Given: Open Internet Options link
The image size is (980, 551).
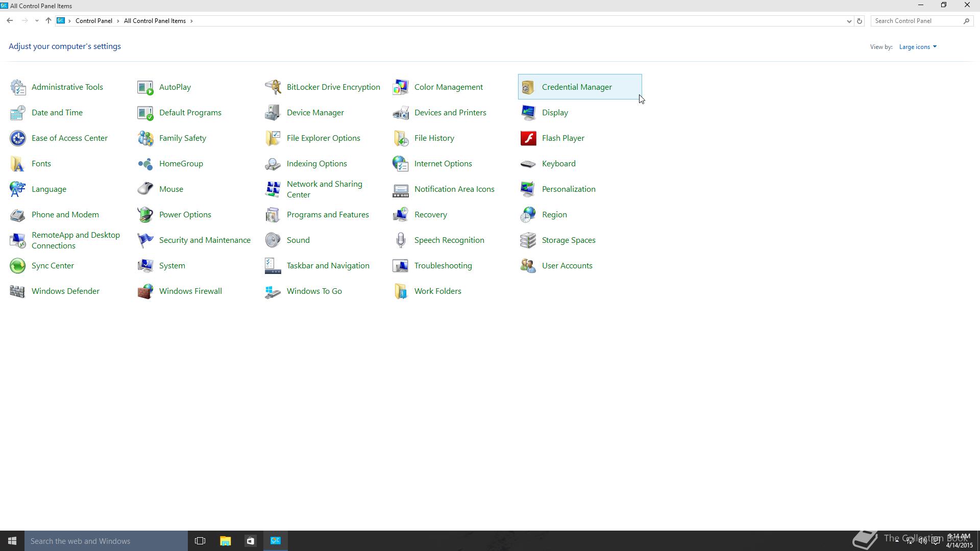Looking at the screenshot, I should 443,164.
